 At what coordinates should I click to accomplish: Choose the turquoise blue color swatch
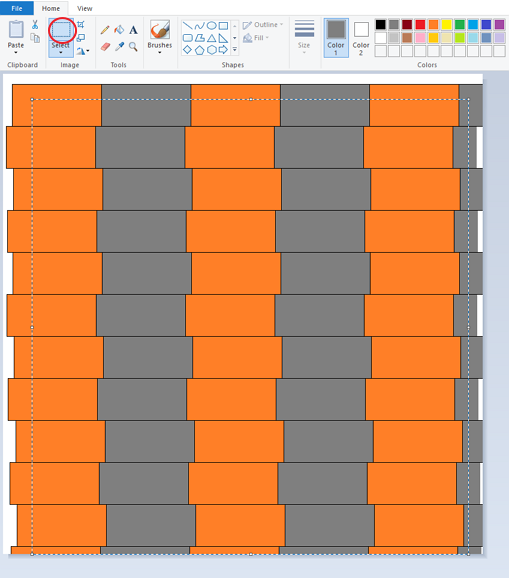pos(473,25)
